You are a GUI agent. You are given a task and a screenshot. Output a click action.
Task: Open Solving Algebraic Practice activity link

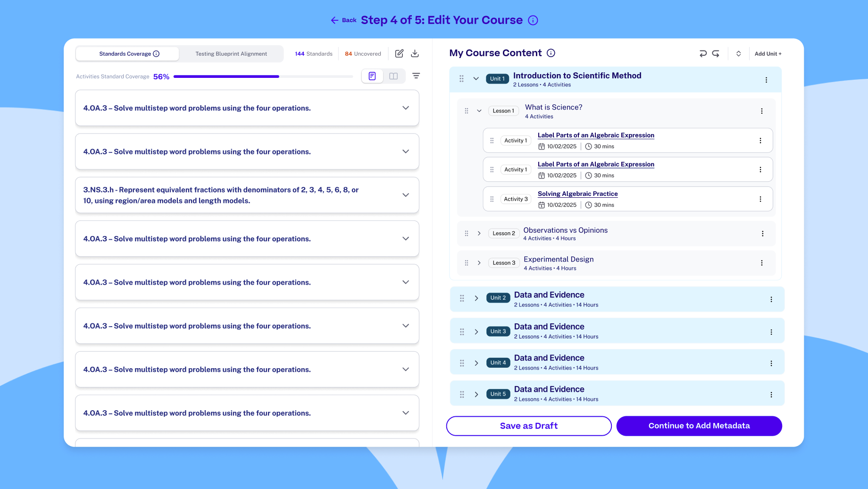577,194
